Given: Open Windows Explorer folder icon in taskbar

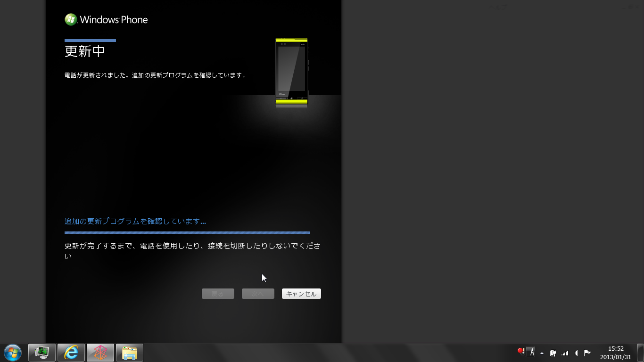Looking at the screenshot, I should pos(130,353).
